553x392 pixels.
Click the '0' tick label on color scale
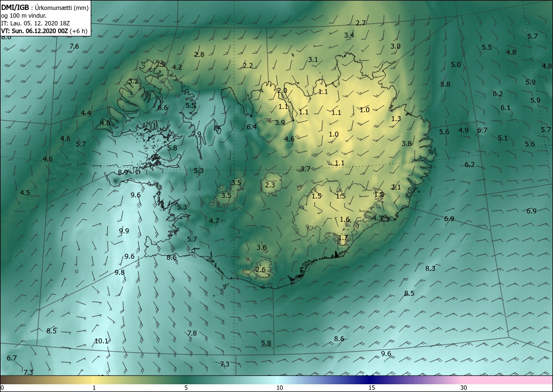pos(2,388)
